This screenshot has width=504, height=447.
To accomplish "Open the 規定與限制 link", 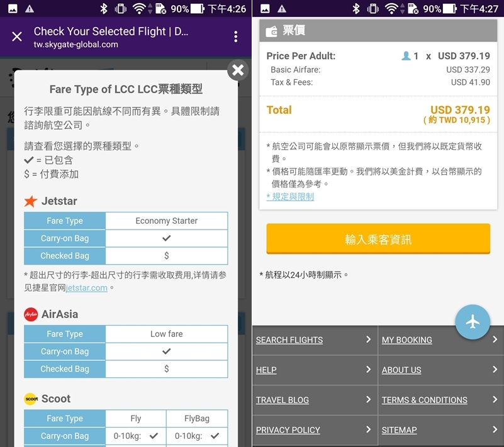I will pos(290,197).
